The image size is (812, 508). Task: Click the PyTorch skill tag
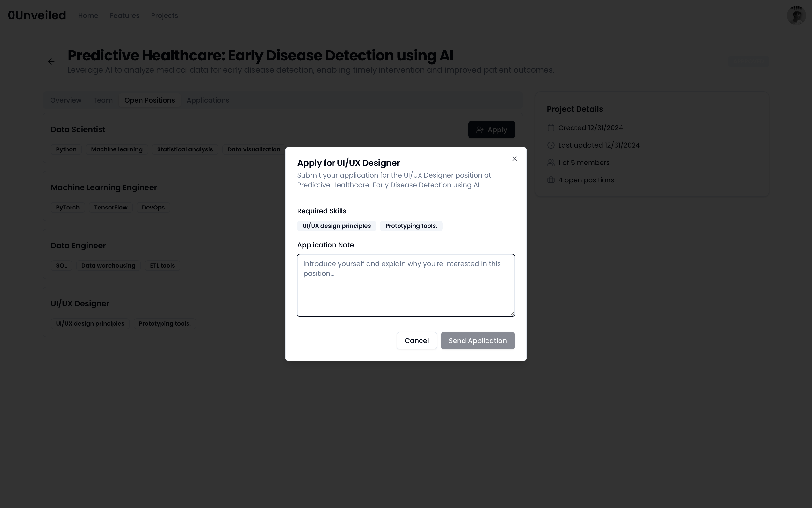68,208
